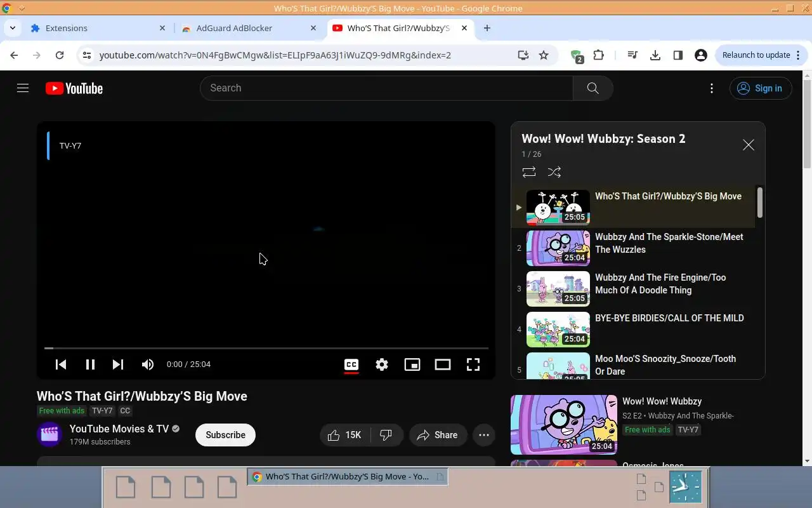Switch to theater mode

(443, 364)
